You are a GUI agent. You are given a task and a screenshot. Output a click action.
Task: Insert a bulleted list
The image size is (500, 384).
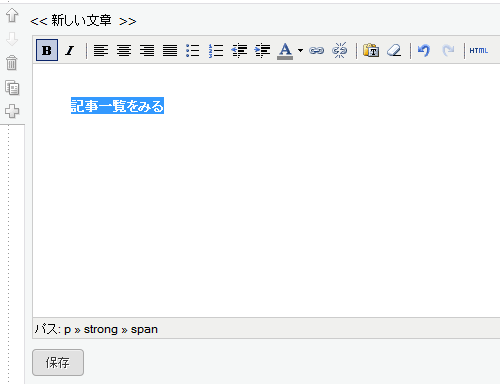coord(193,50)
